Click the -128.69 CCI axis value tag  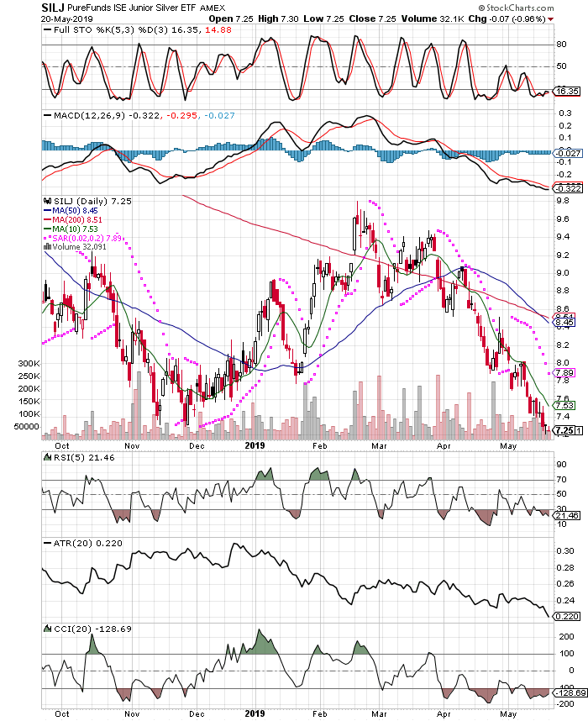tap(570, 693)
